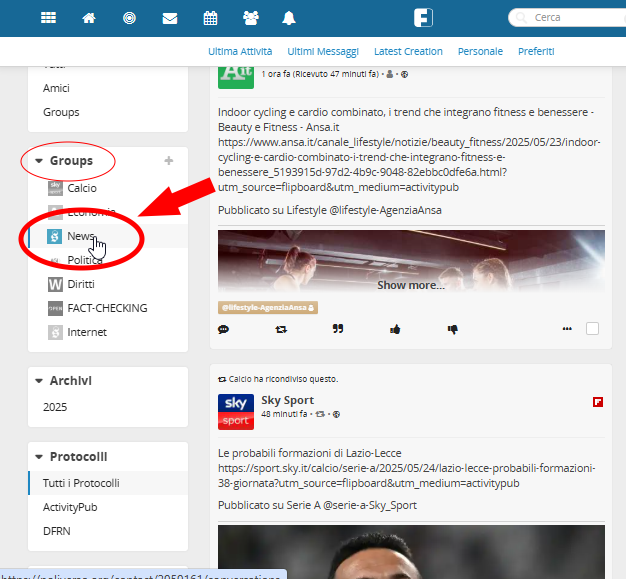
Task: Add a new group with plus icon
Action: pos(168,161)
